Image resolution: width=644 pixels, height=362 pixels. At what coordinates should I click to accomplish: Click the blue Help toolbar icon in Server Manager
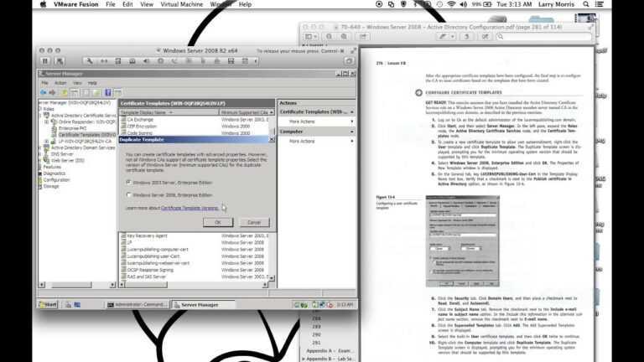(108, 93)
